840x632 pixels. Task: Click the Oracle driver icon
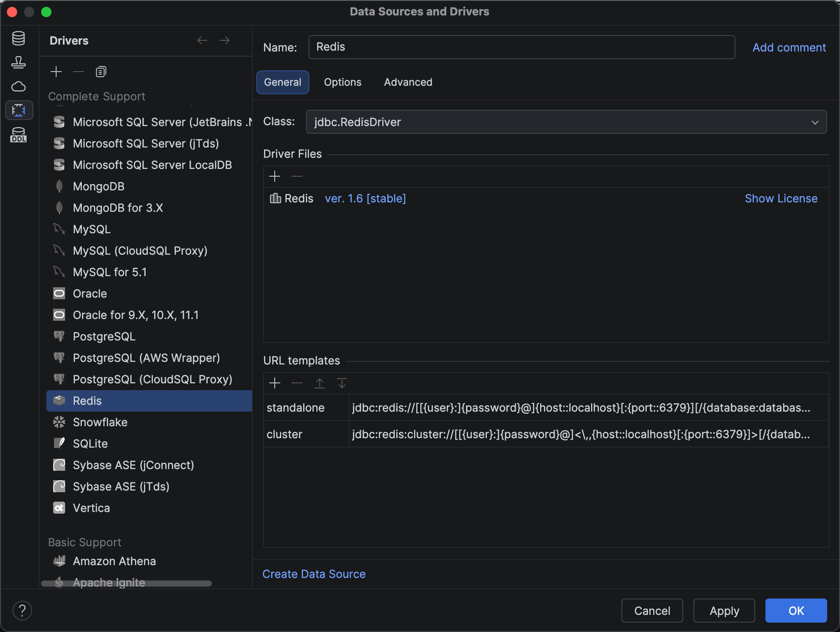(x=59, y=293)
